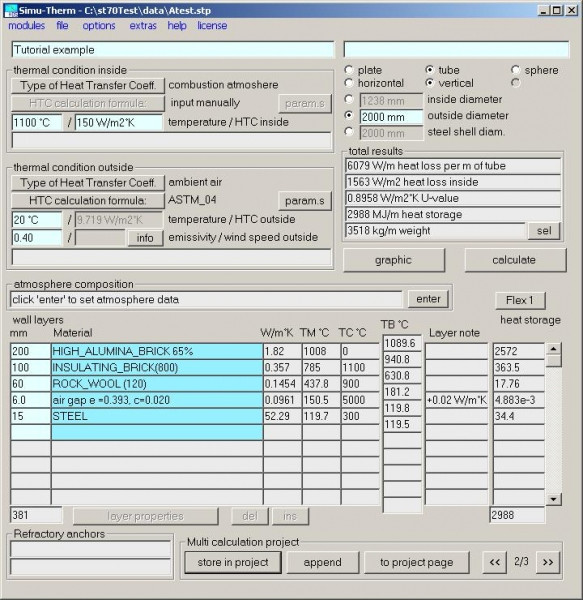Viewport: 583px width, 600px height.
Task: Click scrollbar up arrow in wall layers
Action: tap(554, 349)
